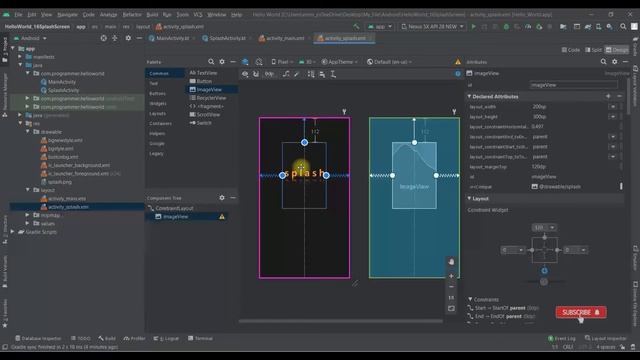Switch to Code view mode
The width and height of the screenshot is (640, 360).
[571, 50]
